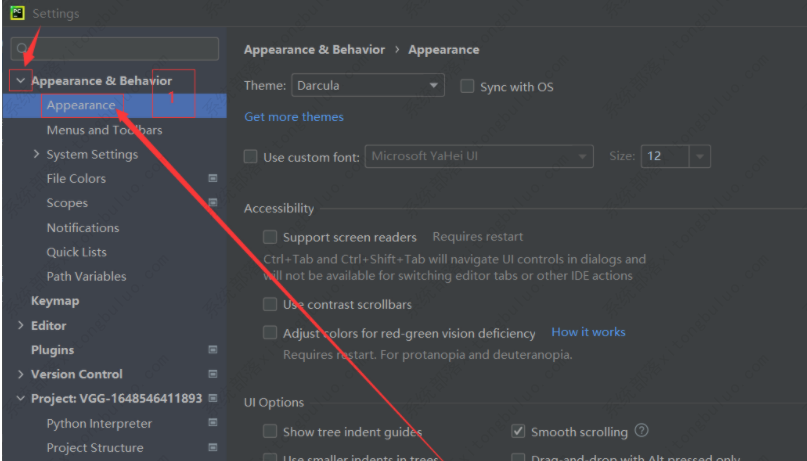Expand the System Settings tree node
Screen dimensions: 807x461
coord(37,154)
